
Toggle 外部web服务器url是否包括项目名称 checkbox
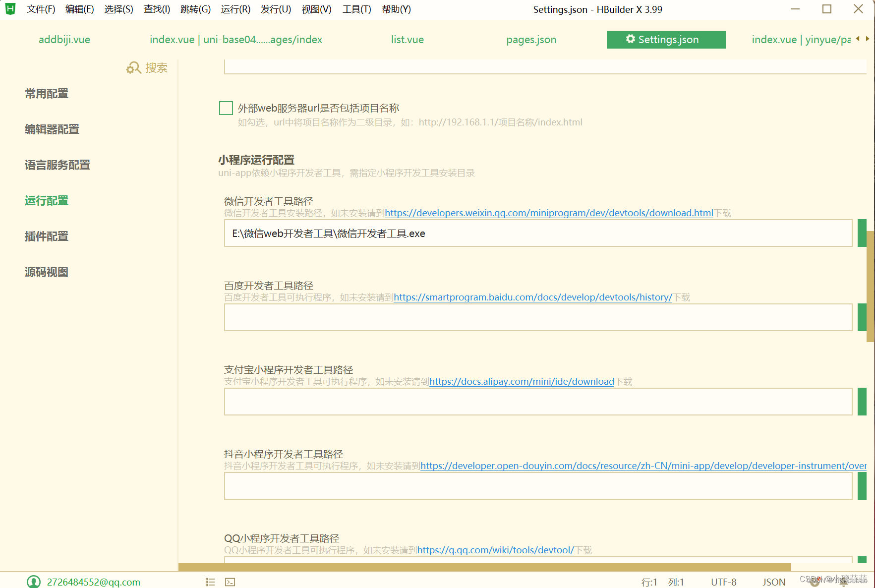point(226,108)
